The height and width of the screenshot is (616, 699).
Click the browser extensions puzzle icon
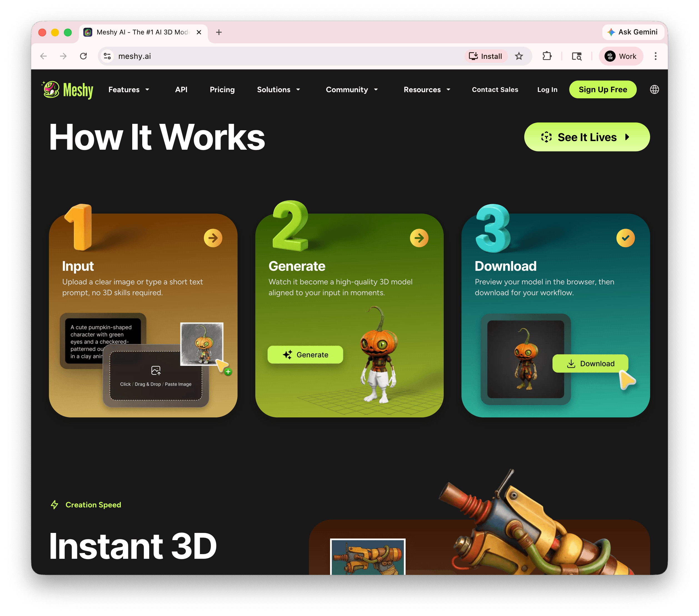coord(547,56)
